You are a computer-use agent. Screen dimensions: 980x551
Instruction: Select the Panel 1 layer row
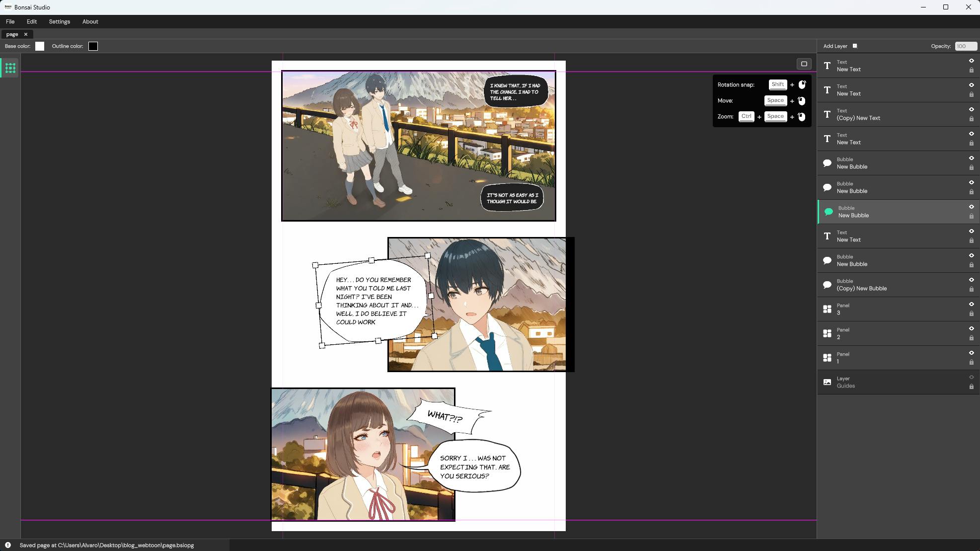pyautogui.click(x=899, y=358)
